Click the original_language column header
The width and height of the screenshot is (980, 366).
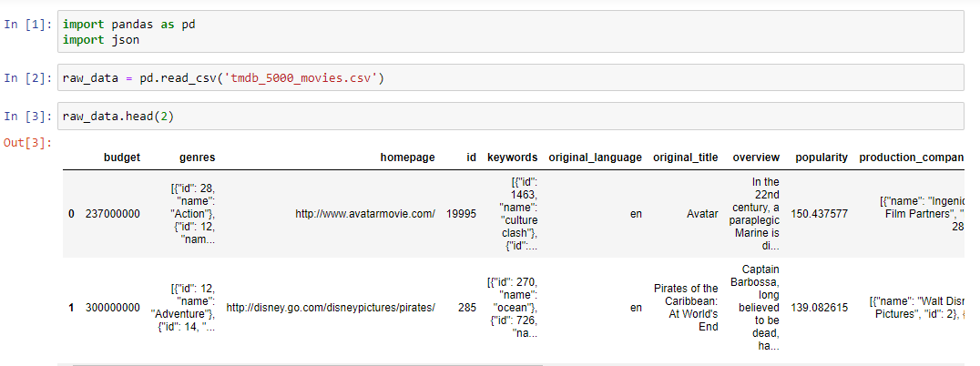pyautogui.click(x=595, y=158)
